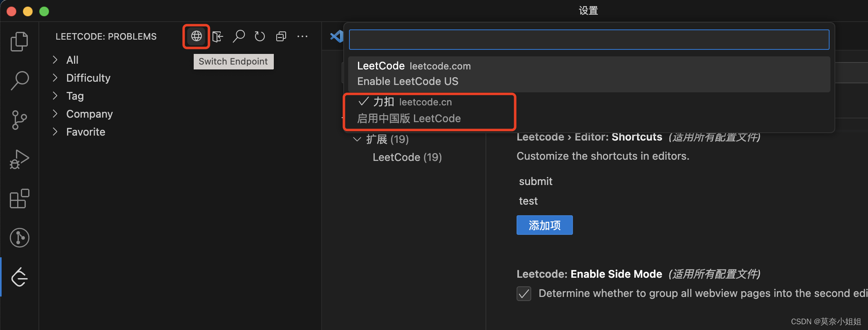The height and width of the screenshot is (330, 868).
Task: Toggle Enable Side Mode checkbox
Action: (x=524, y=294)
